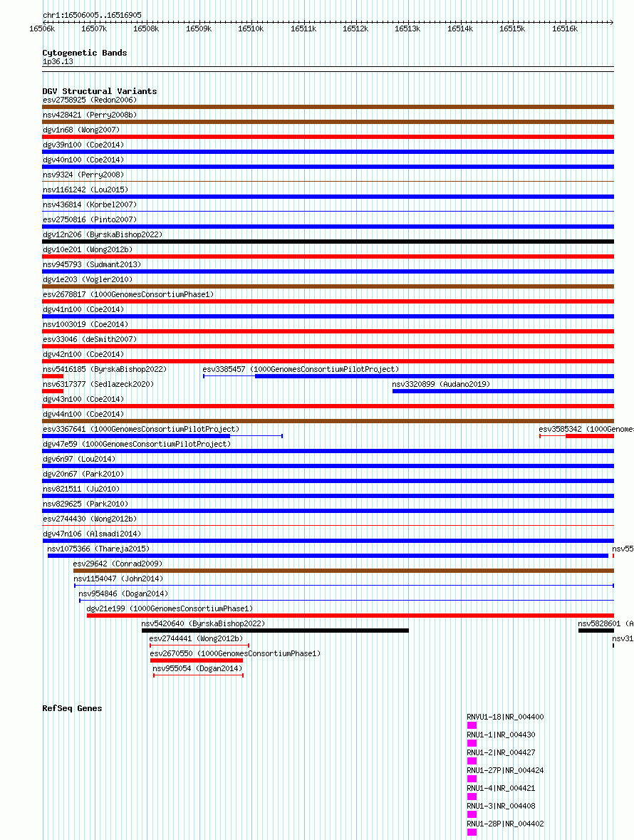Viewport: 634px width, 840px height.
Task: Click the nsv829625 (Park2010) label
Action: point(85,504)
